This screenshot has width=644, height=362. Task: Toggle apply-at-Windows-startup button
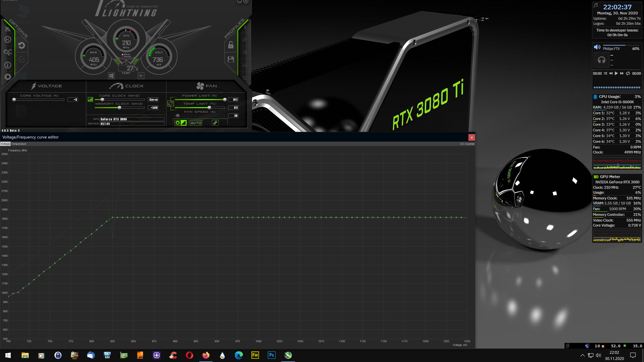point(112,75)
